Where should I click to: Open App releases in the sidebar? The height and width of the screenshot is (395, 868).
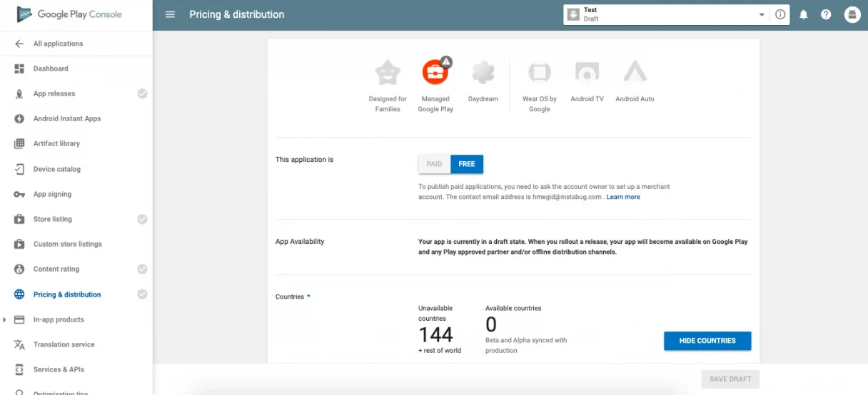point(54,93)
